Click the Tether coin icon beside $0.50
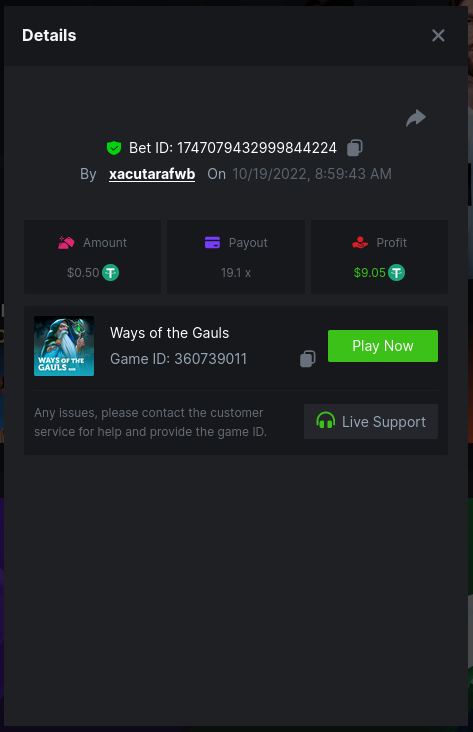The image size is (473, 732). click(x=111, y=273)
